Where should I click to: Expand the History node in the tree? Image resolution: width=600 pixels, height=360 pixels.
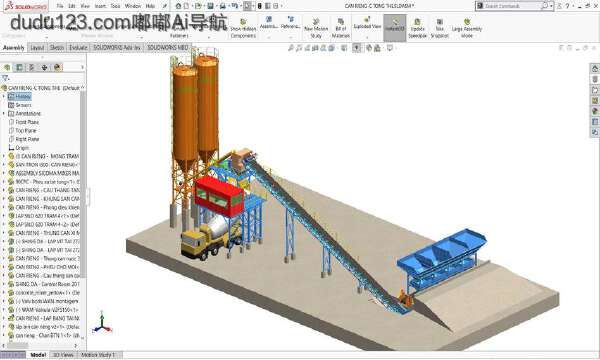[x=4, y=96]
